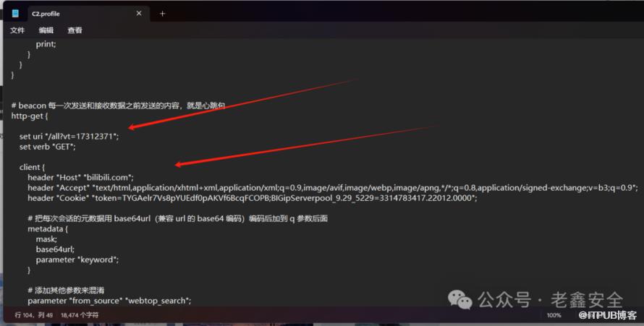Place cursor on the set uri "/all?vt=17312371" line
644x326 pixels.
pyautogui.click(x=69, y=136)
